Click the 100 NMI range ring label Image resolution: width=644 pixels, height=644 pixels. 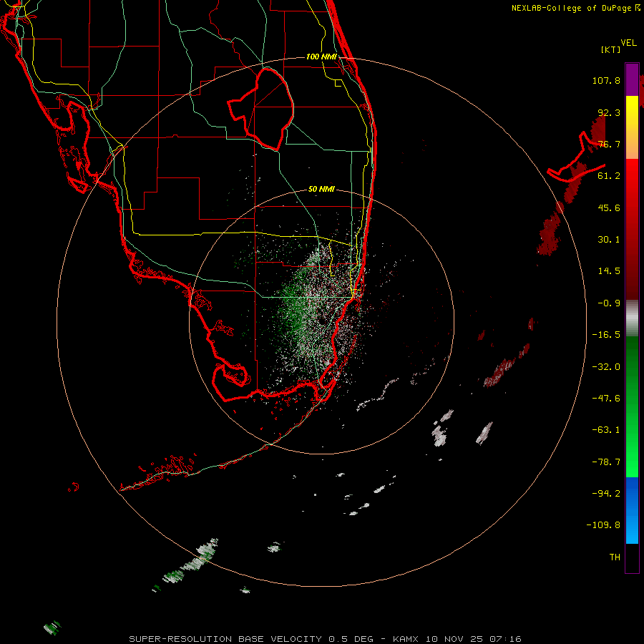(x=321, y=57)
